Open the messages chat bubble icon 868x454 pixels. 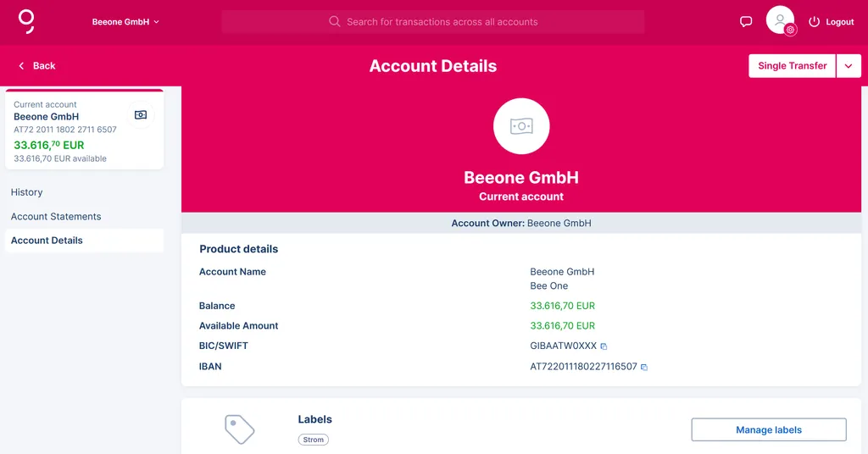click(746, 21)
